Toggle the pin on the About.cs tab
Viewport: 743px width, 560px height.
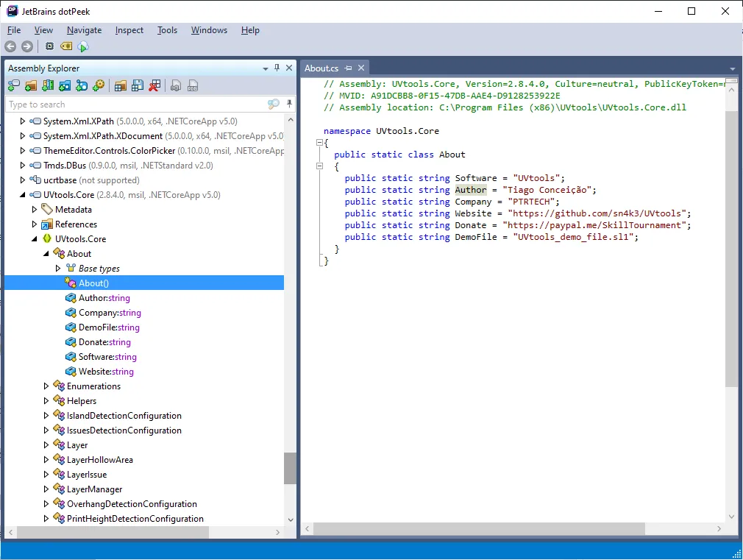349,68
